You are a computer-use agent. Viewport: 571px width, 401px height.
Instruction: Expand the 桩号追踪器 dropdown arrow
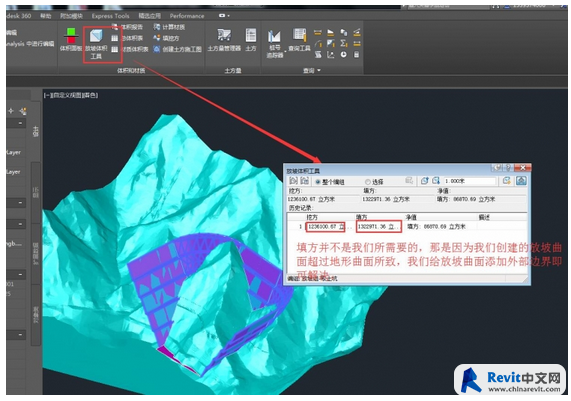click(x=285, y=52)
